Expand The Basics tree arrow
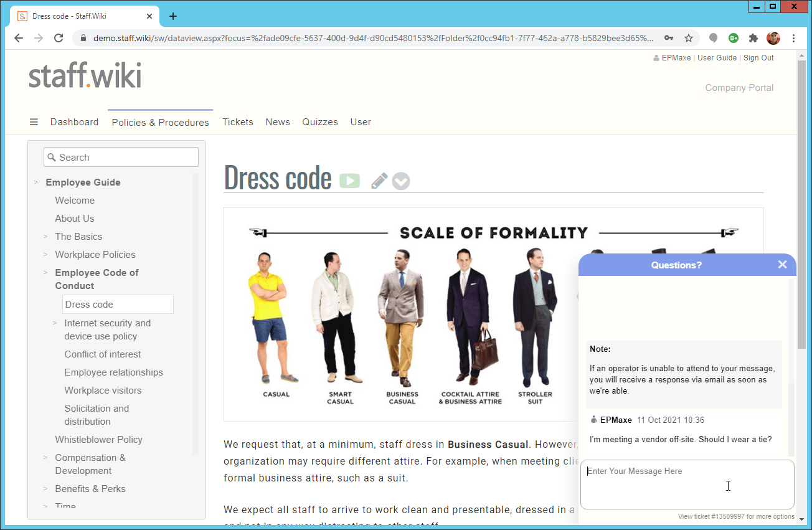The width and height of the screenshot is (812, 530). [45, 237]
